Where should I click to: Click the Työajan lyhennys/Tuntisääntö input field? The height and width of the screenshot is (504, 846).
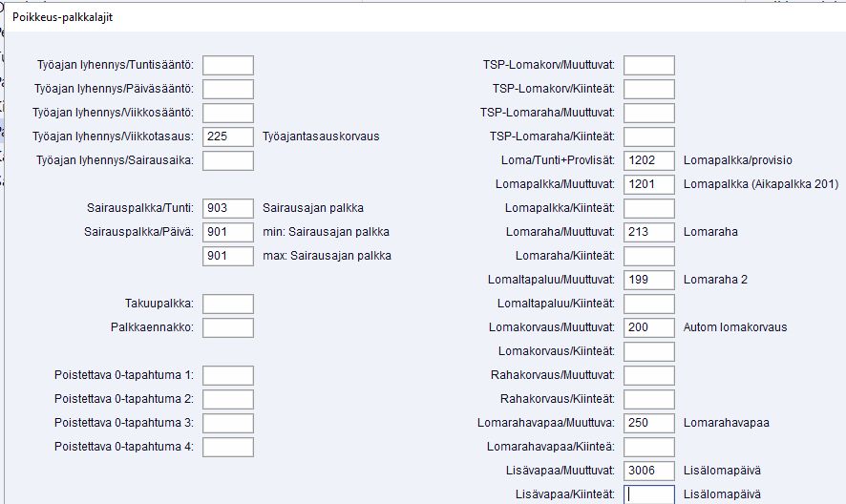[x=228, y=65]
